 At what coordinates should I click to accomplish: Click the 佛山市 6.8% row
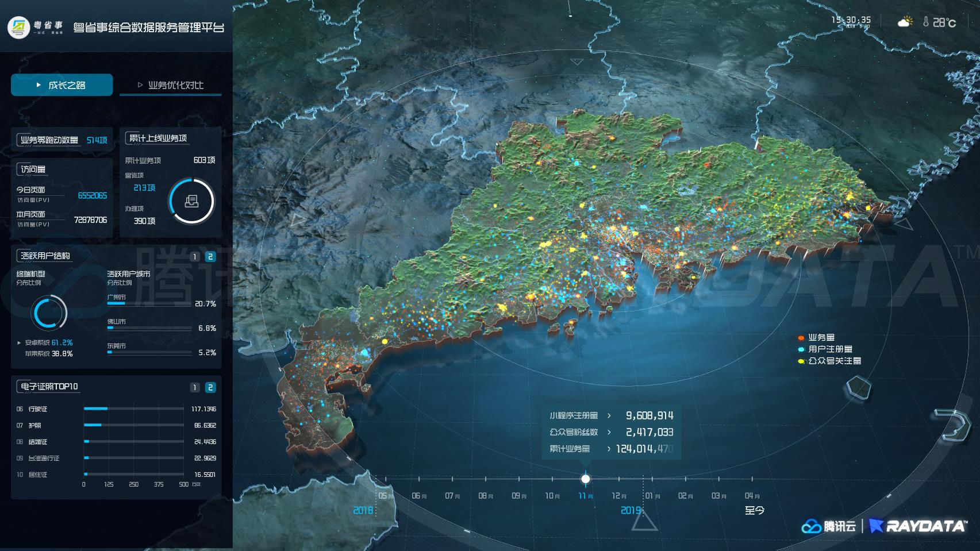point(162,325)
